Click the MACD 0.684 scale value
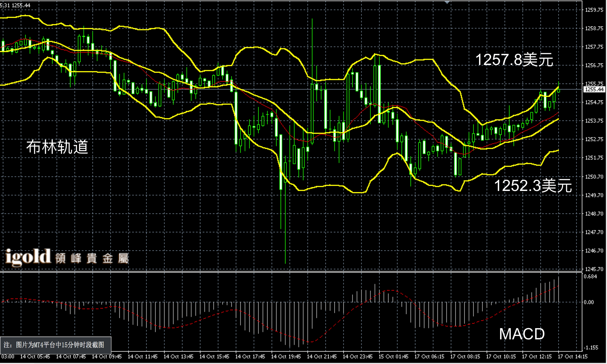Screen dimensions: 607x364 [590, 277]
